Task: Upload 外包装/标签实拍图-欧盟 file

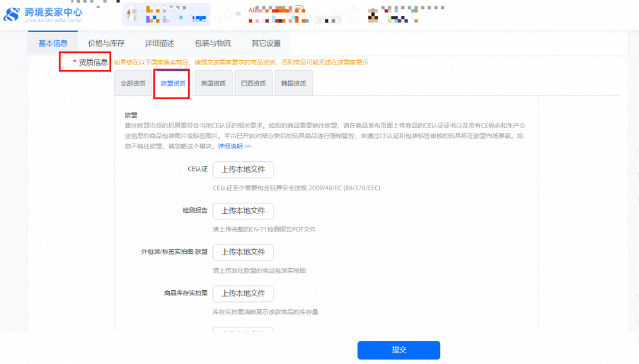Action: click(x=243, y=252)
